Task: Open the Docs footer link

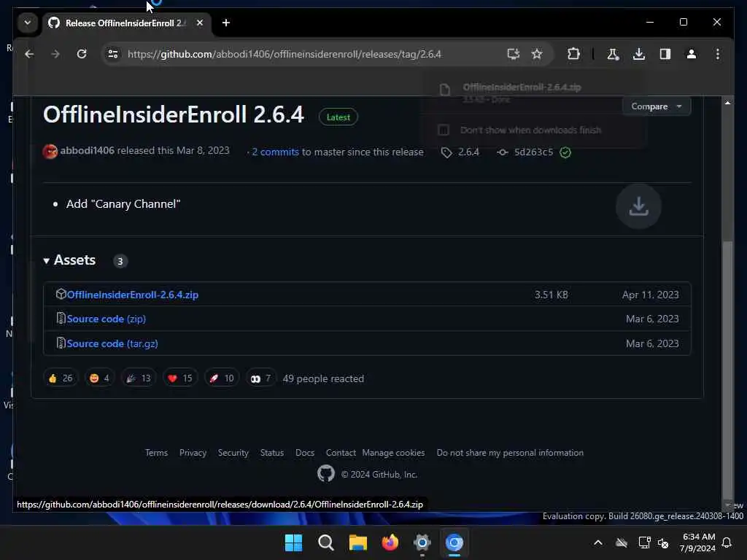Action: coord(305,453)
